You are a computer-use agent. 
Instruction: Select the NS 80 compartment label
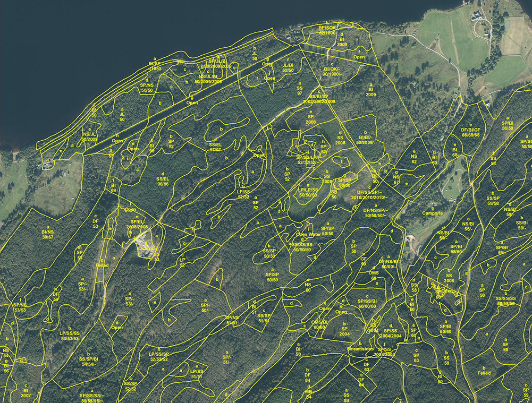tap(308, 287)
